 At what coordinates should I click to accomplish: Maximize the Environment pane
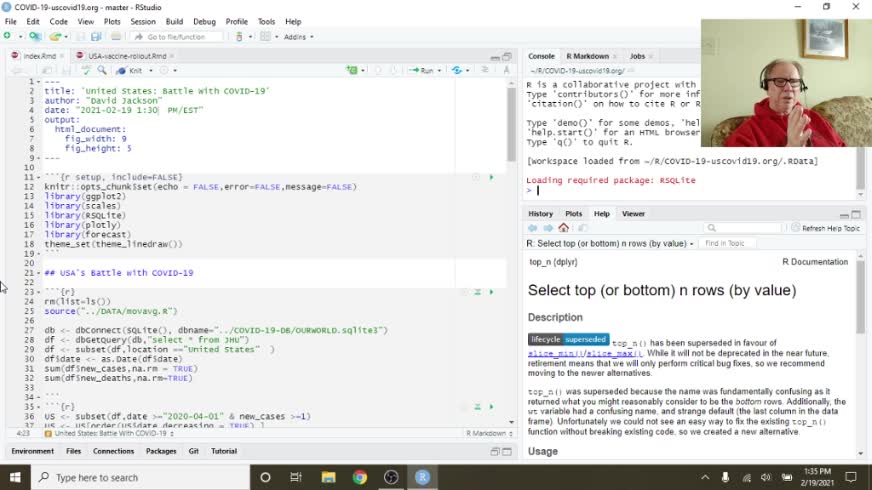click(x=507, y=452)
